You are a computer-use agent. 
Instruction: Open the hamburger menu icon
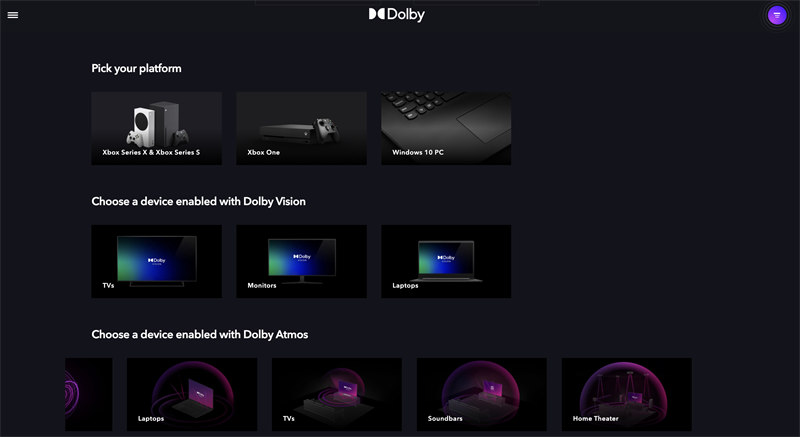13,15
